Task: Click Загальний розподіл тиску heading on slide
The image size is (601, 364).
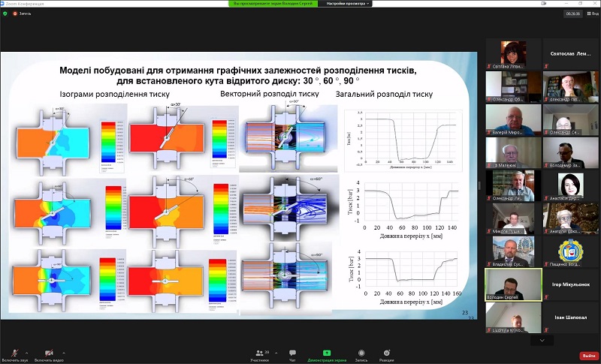Action: (x=384, y=94)
